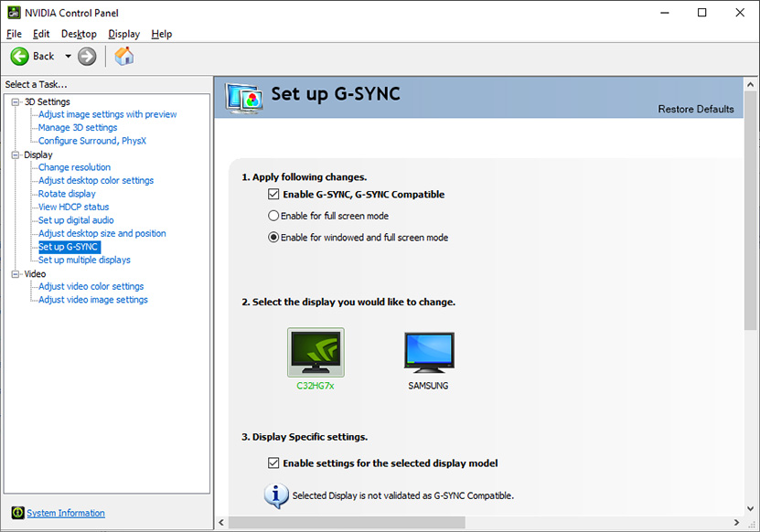Open Adjust video color settings
The width and height of the screenshot is (760, 532).
click(x=91, y=286)
